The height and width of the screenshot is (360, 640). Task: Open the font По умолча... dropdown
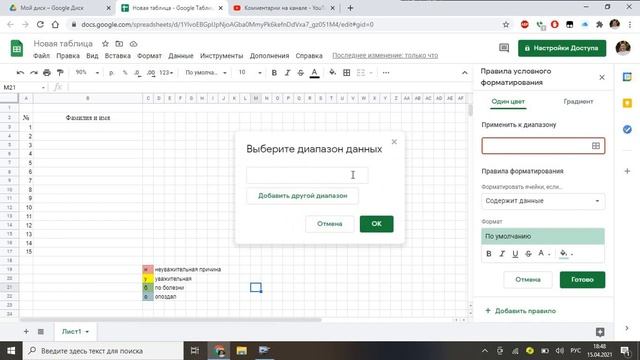[x=206, y=73]
